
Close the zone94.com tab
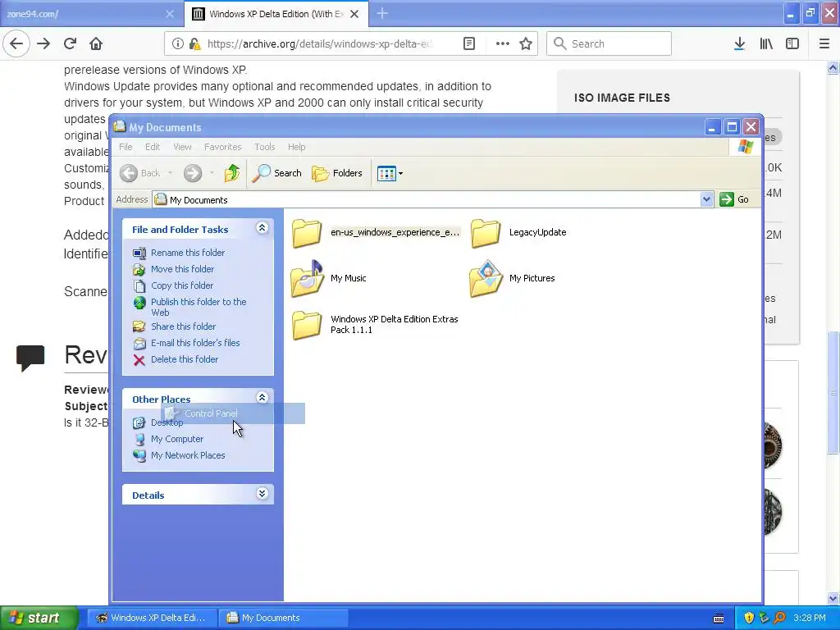170,14
